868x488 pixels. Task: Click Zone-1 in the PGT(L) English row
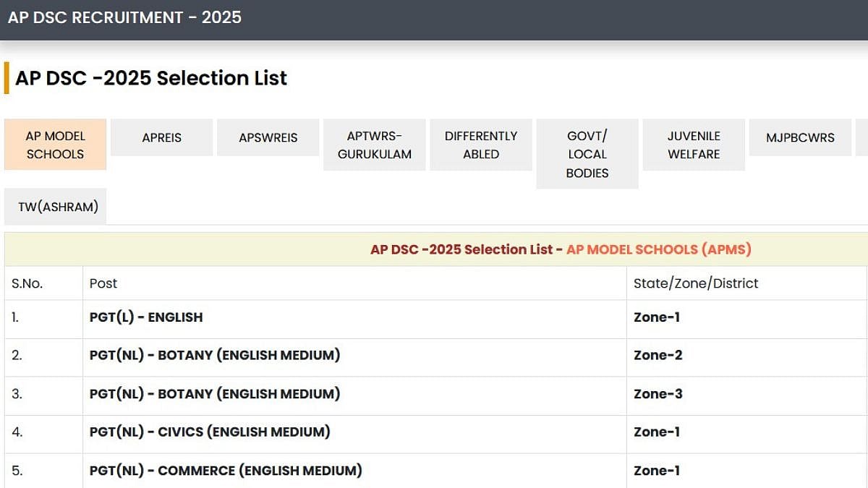click(x=657, y=317)
